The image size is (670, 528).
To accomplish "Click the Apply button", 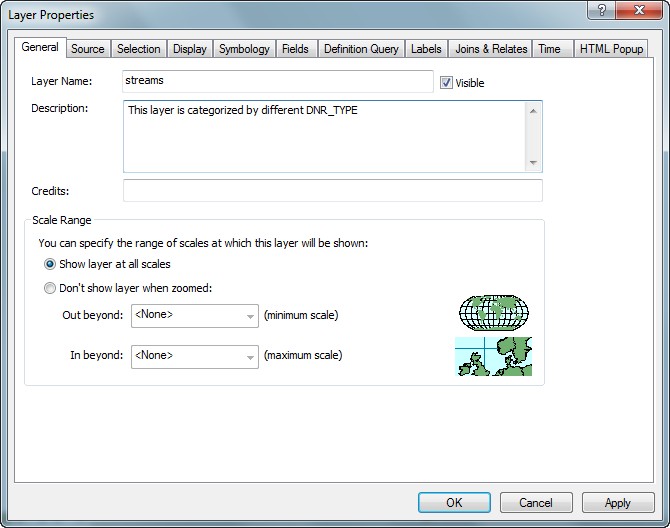I will coord(617,503).
